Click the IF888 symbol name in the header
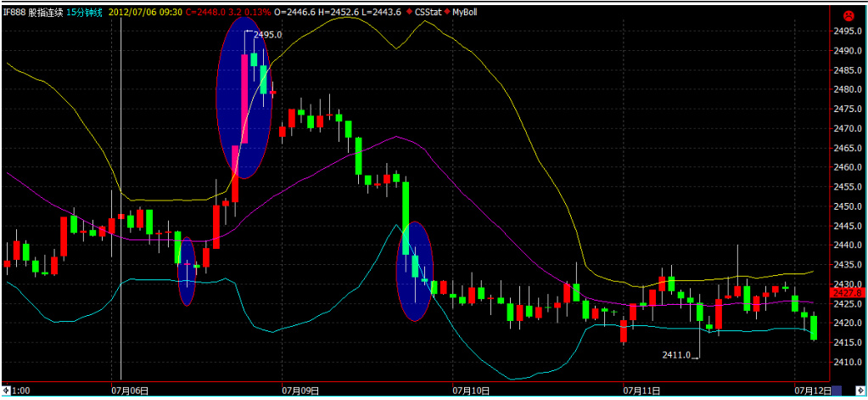Image resolution: width=868 pixels, height=400 pixels. click(14, 13)
